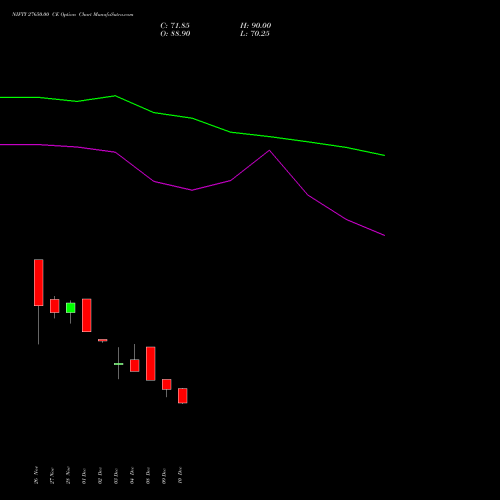The height and width of the screenshot is (500, 500).
Task: Select the 01 Dec date label
Action: point(84,476)
